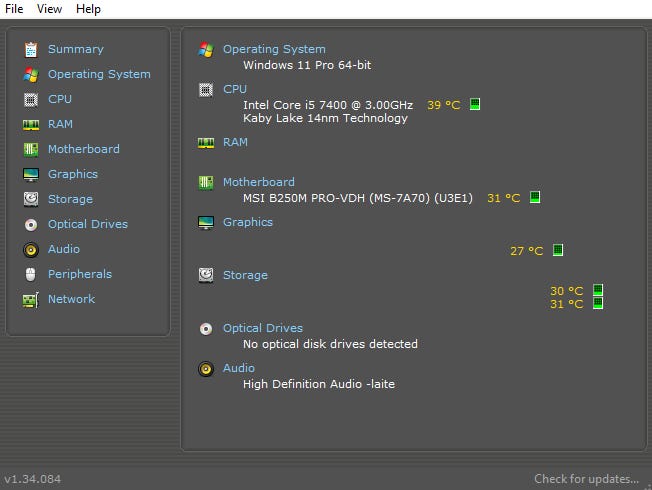Click the CPU chip icon in summary panel

[206, 89]
